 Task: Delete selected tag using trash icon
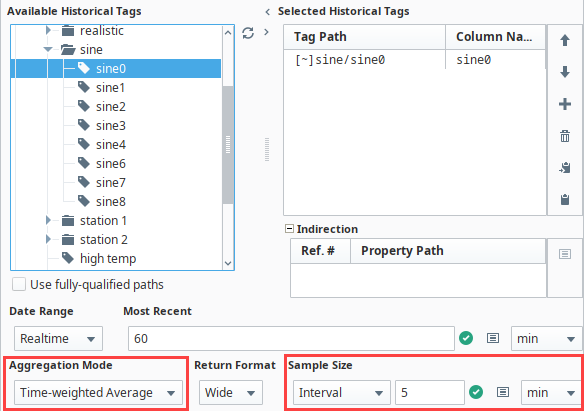pyautogui.click(x=565, y=136)
